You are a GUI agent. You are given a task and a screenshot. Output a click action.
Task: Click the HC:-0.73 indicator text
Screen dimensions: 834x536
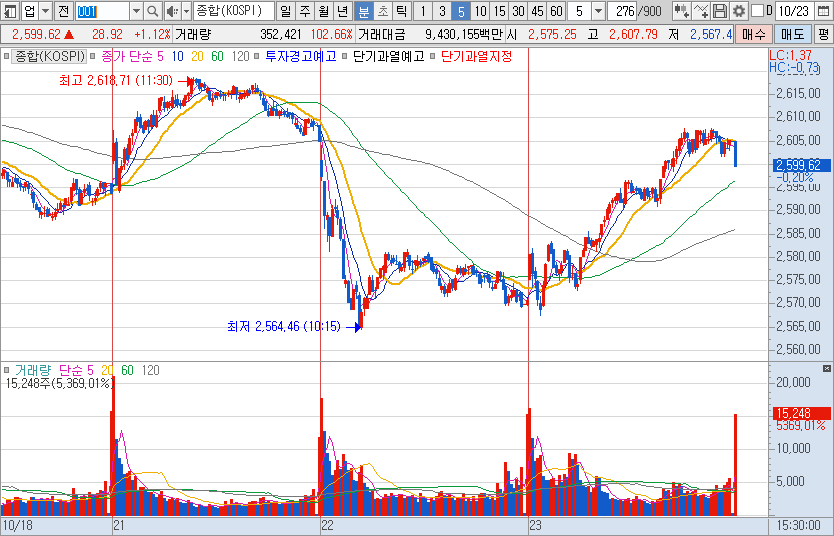(x=794, y=67)
